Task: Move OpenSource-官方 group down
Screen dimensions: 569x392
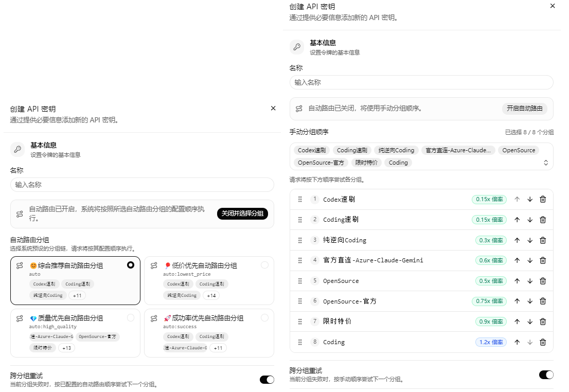Action: (530, 301)
